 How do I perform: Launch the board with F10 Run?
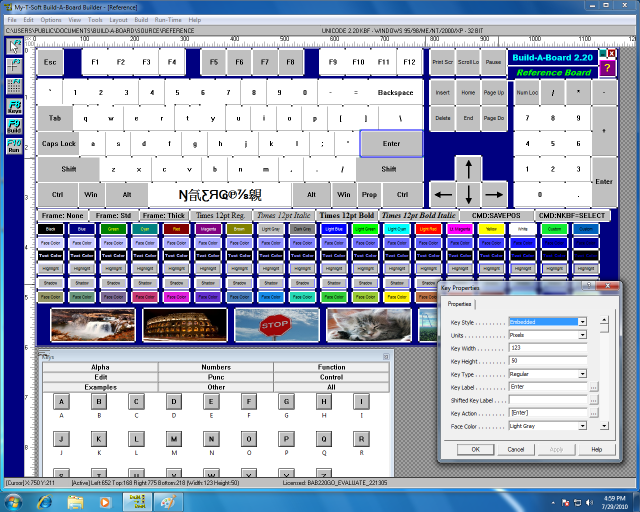click(x=14, y=146)
